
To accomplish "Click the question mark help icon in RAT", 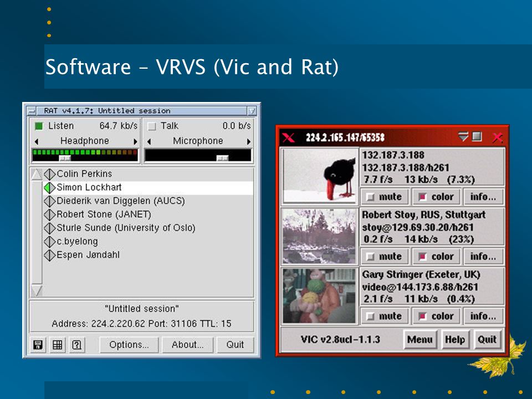I will tap(76, 345).
